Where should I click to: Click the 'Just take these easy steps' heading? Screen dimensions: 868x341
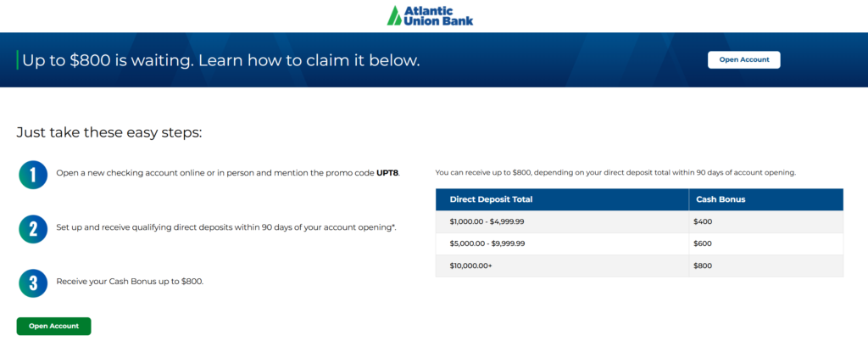tap(109, 133)
